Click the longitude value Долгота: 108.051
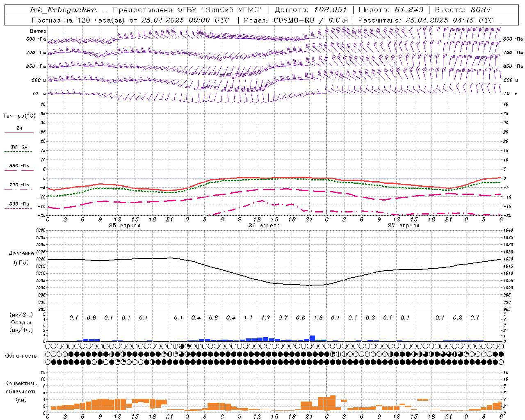 coord(310,10)
